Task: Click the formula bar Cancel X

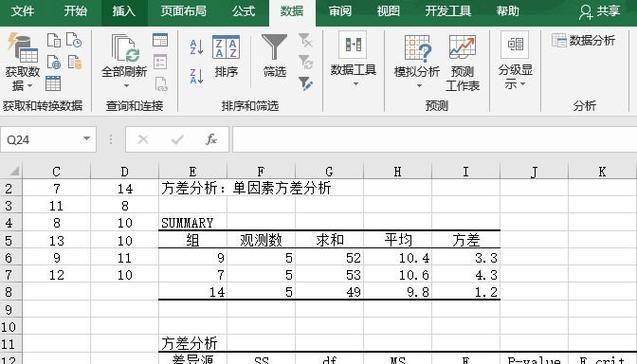Action: [x=143, y=140]
